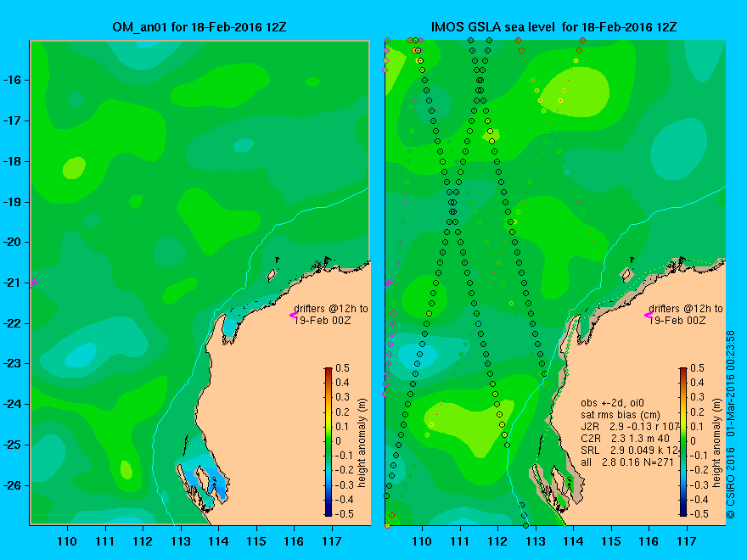
Task: Click longitude 114 under the left map
Action: (x=218, y=541)
